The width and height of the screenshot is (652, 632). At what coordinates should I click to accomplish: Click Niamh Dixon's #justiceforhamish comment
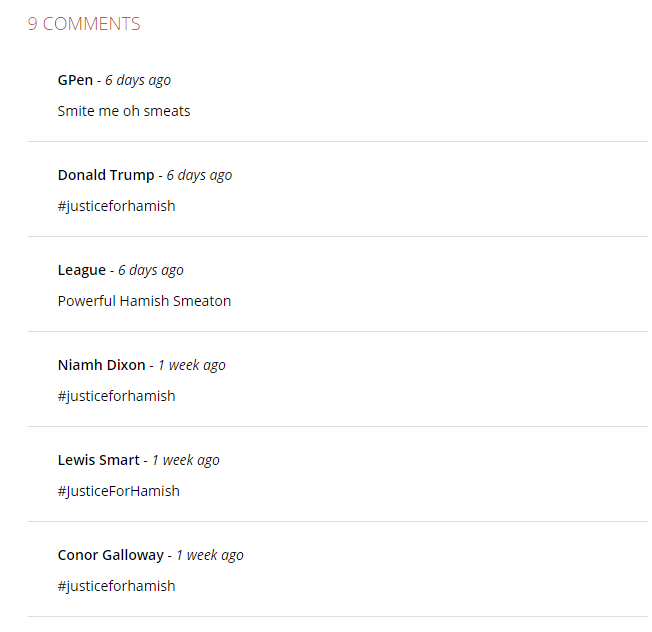[116, 396]
